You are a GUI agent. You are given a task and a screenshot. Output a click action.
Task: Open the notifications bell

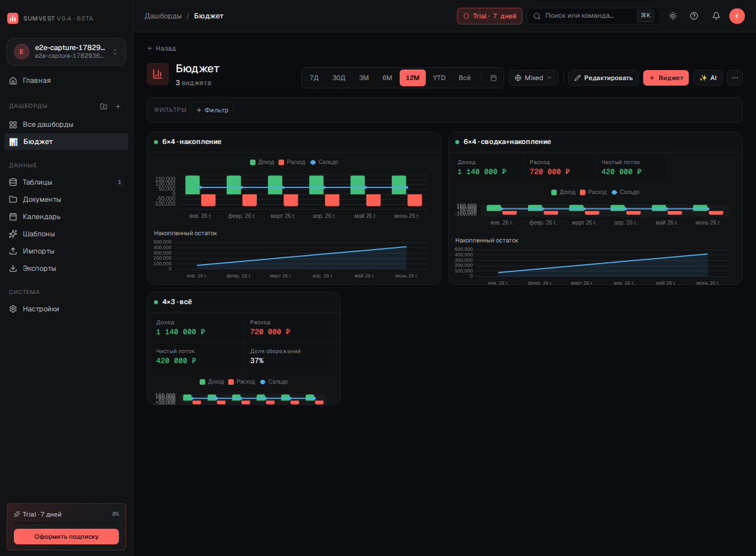coord(716,16)
